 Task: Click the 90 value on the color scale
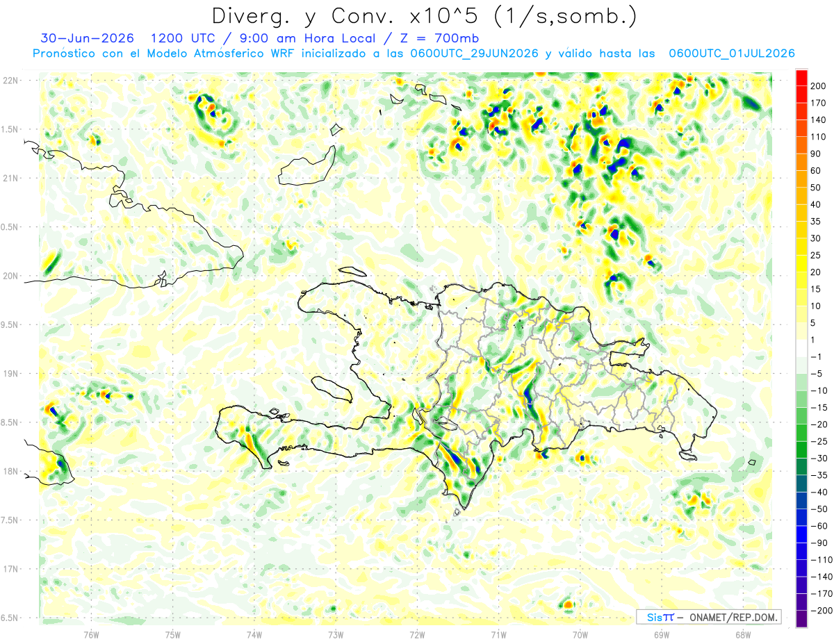coord(817,154)
